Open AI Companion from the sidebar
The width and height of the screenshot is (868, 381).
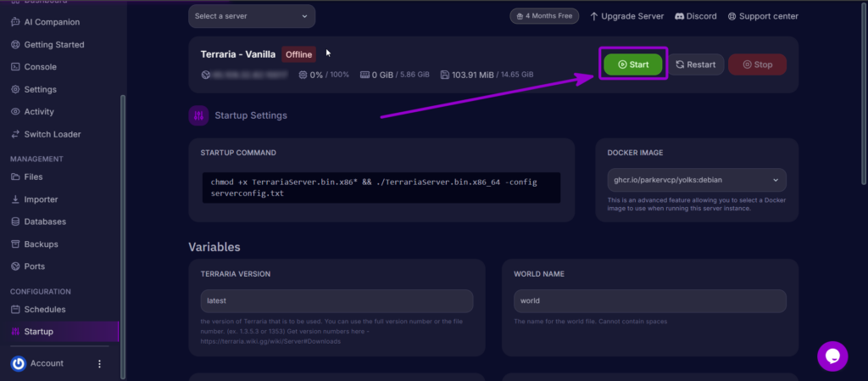[52, 22]
